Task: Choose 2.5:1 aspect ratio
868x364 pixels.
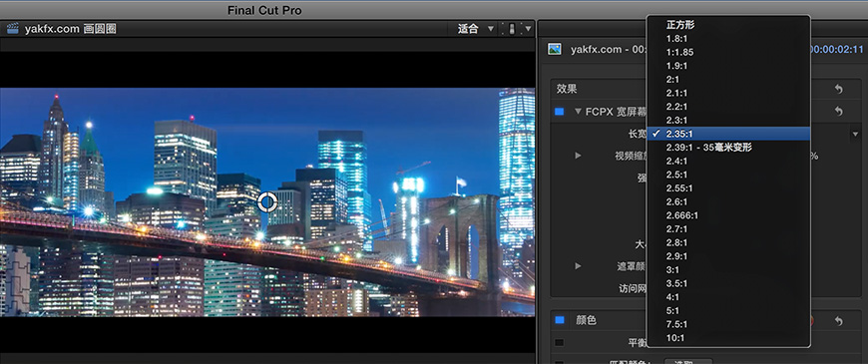Action: (x=728, y=175)
